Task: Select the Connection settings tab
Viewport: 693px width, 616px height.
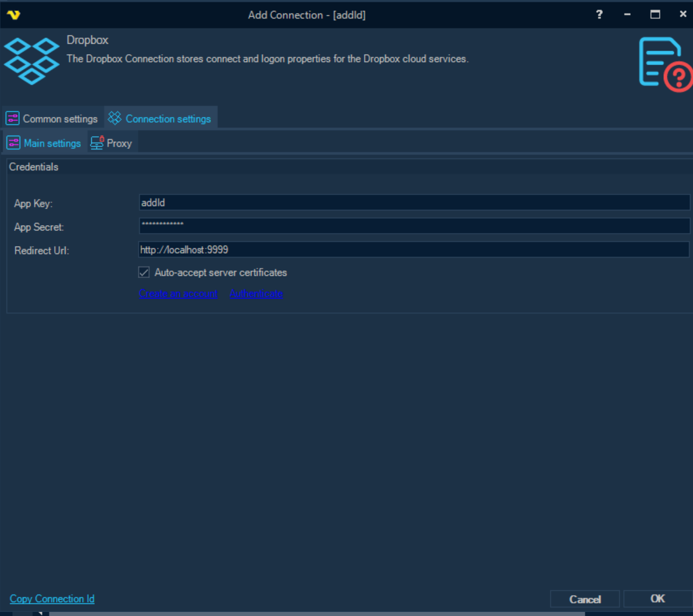Action: coord(161,119)
